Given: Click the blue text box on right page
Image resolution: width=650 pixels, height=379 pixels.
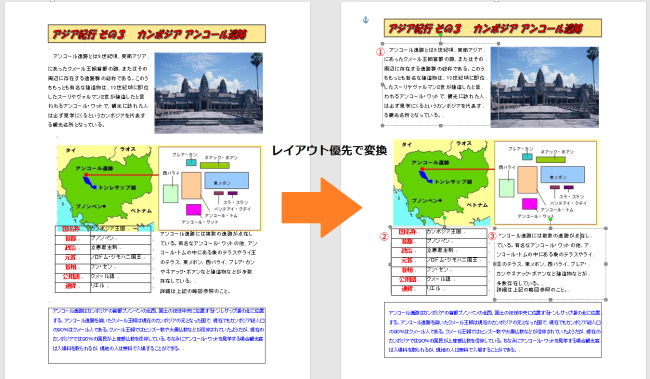Looking at the screenshot, I should coord(492,330).
